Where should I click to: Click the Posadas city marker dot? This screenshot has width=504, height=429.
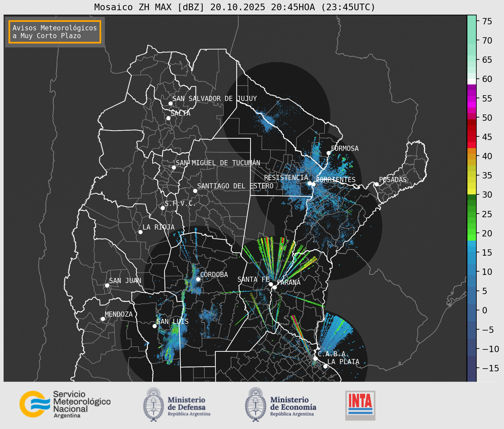(376, 184)
